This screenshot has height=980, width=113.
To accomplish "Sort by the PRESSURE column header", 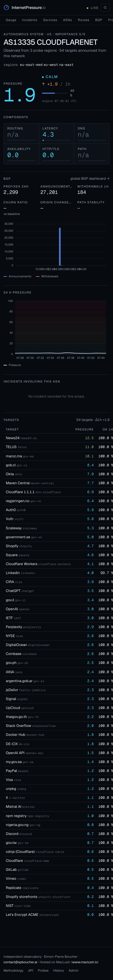I will tap(84, 429).
